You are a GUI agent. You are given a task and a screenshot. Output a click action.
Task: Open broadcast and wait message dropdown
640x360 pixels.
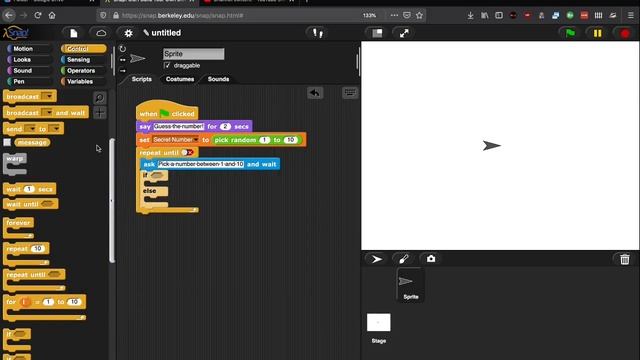[x=48, y=113]
